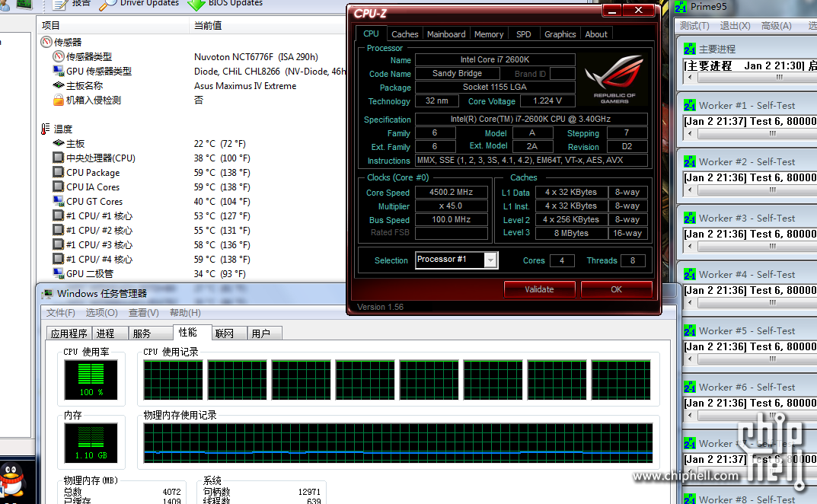
Task: Open the 帮助(H) menu in Task Manager
Action: click(x=185, y=313)
